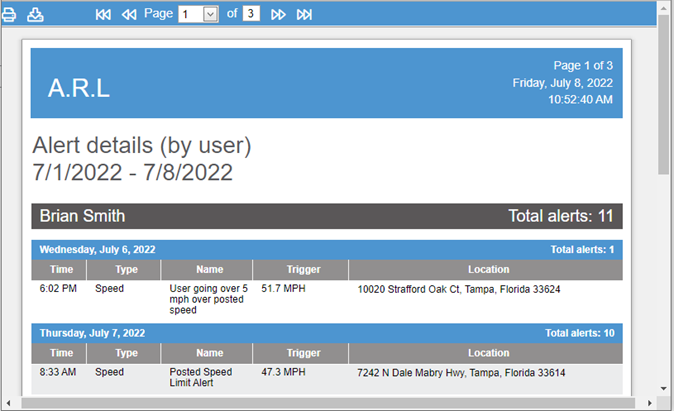The image size is (674, 411).
Task: Jump to last report page
Action: (x=304, y=14)
